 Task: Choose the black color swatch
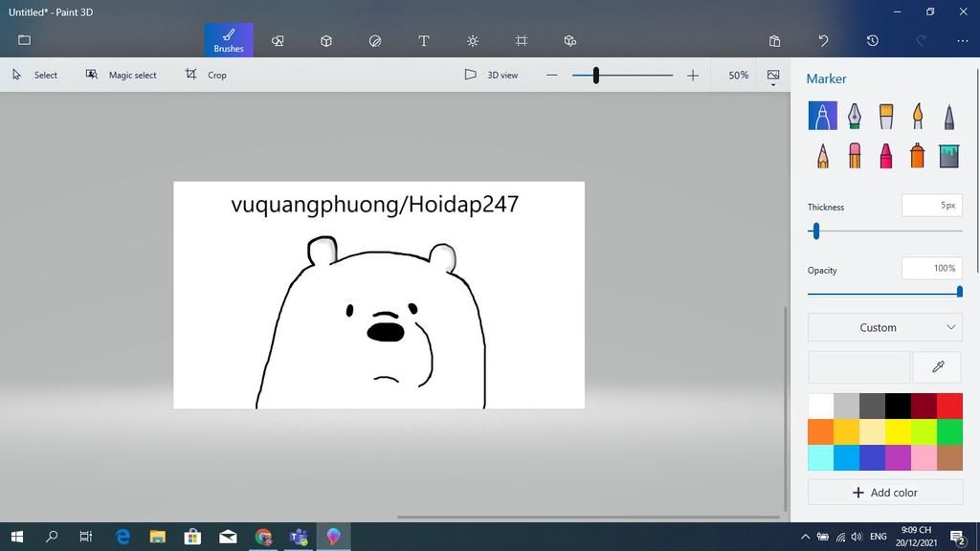[x=898, y=406]
